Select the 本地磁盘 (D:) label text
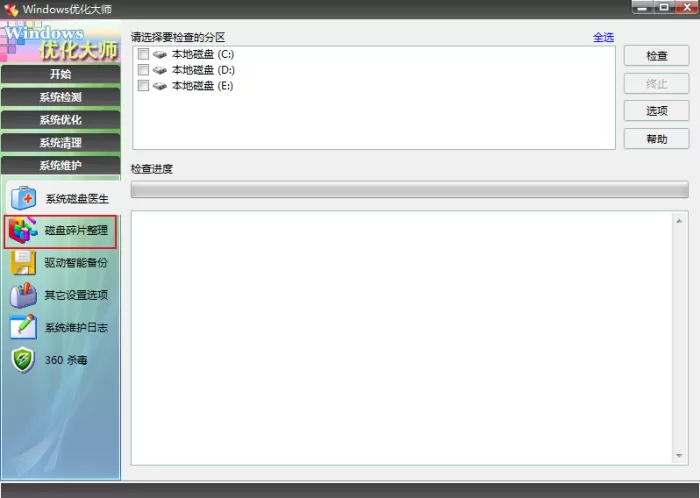The height and width of the screenshot is (498, 700). [203, 70]
